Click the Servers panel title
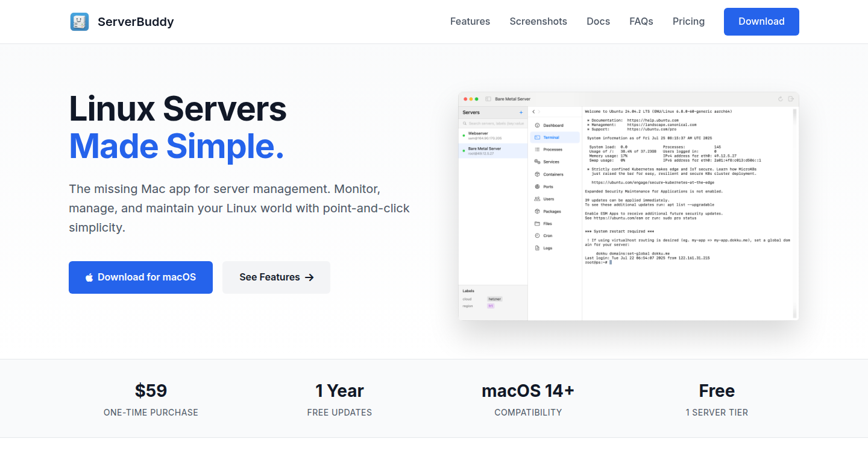This screenshot has width=868, height=459. pos(471,113)
